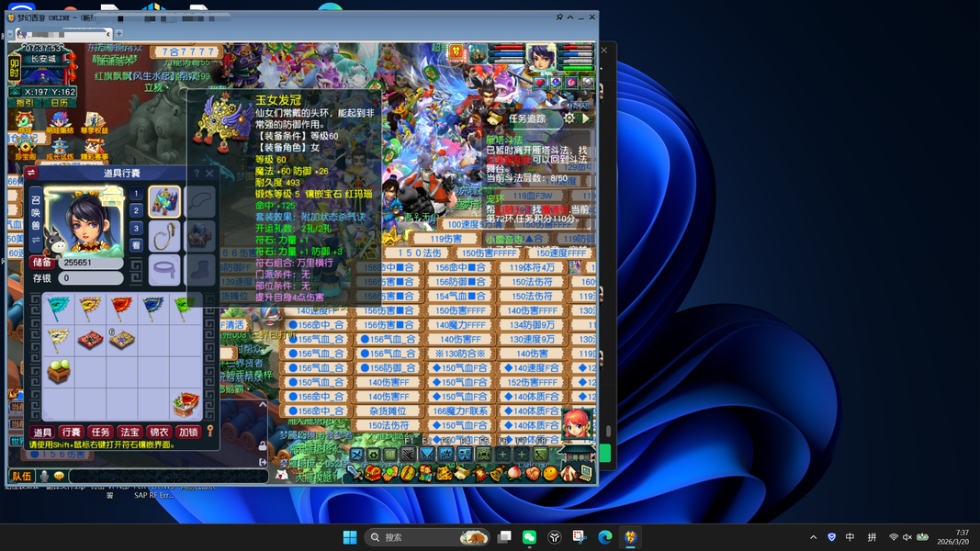Click the two-people team icon in the bottom toolbar
The image size is (980, 551).
click(x=425, y=474)
